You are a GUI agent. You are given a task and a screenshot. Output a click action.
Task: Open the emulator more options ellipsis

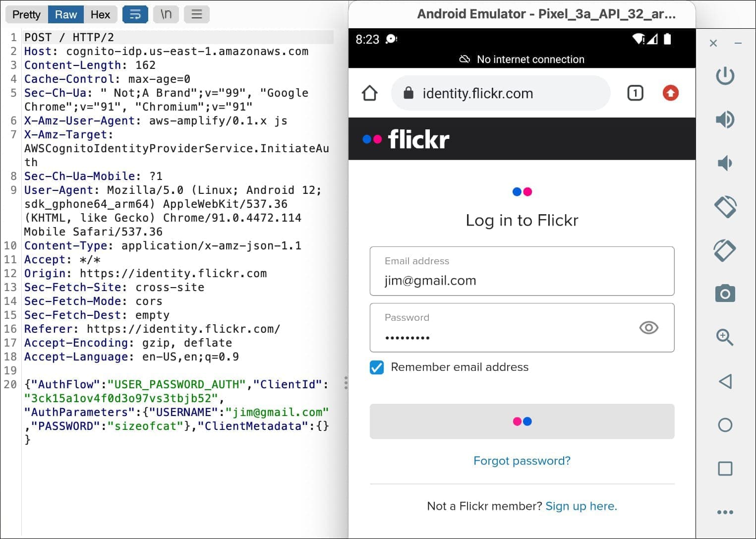coord(725,512)
